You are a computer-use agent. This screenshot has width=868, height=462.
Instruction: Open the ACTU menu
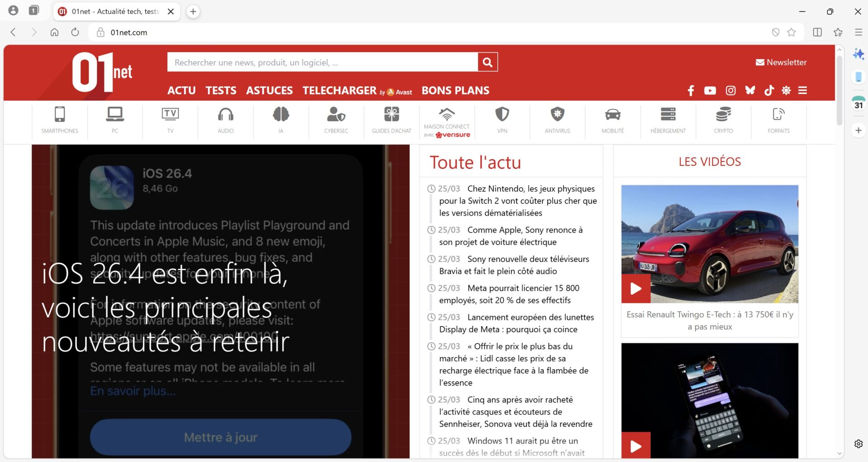pos(181,90)
